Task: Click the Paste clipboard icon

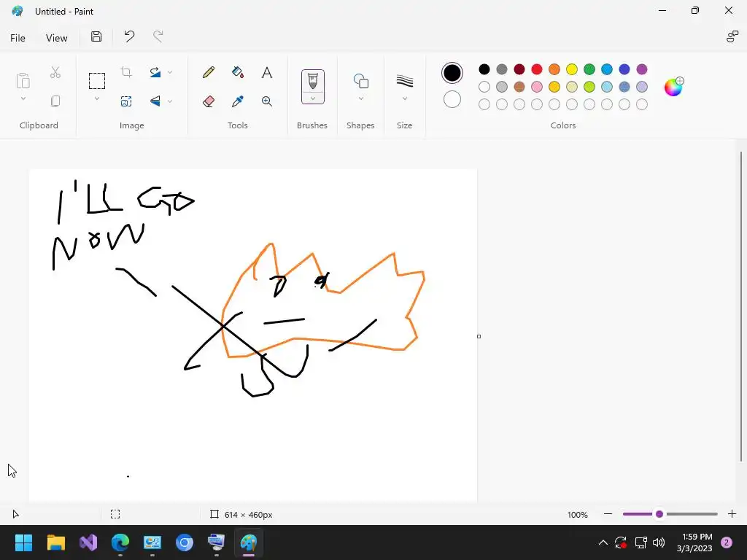Action: point(23,81)
